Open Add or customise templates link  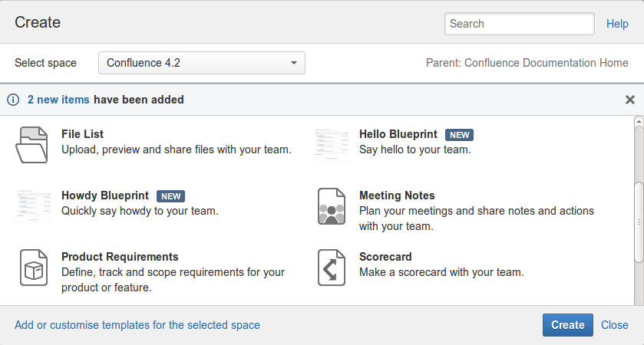click(137, 325)
